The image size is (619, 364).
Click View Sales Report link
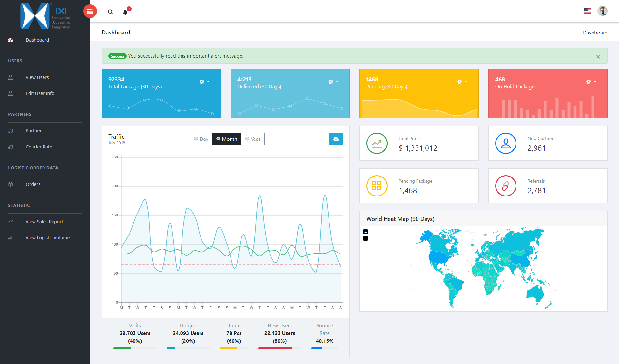(44, 222)
